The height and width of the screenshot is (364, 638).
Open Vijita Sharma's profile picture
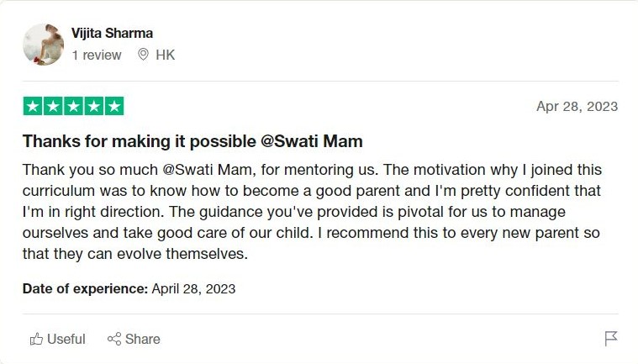coord(43,44)
